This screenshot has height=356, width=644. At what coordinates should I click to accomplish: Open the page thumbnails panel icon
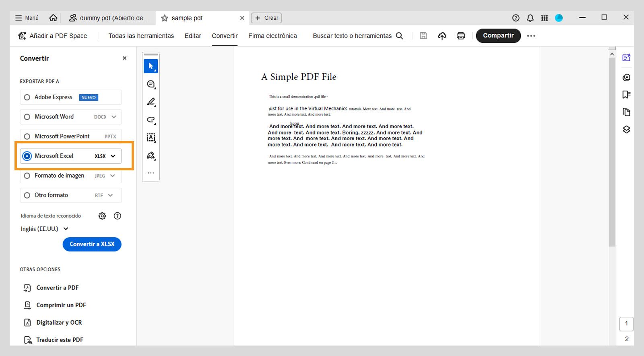click(626, 112)
